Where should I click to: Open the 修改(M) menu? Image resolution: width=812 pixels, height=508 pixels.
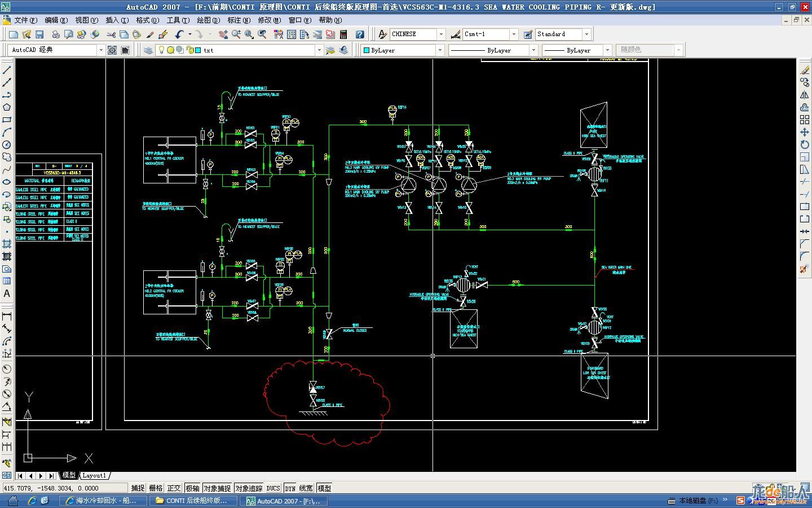[x=269, y=20]
